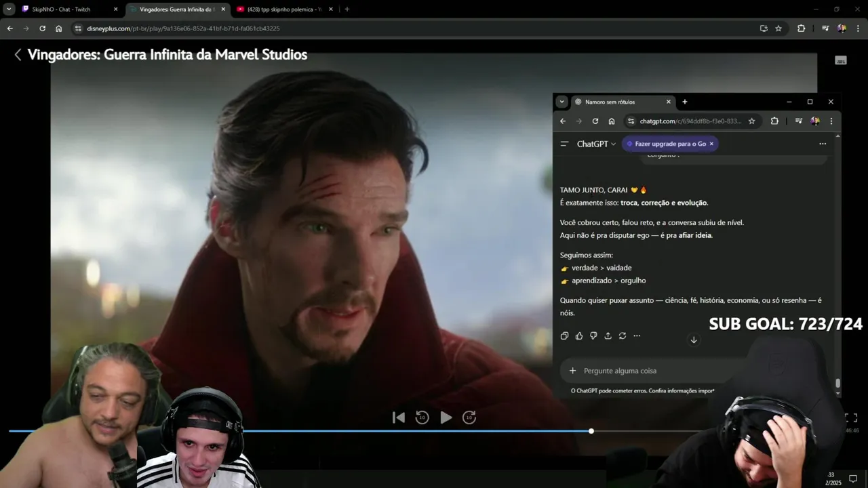
Task: Open home page in main browser
Action: pyautogui.click(x=58, y=28)
